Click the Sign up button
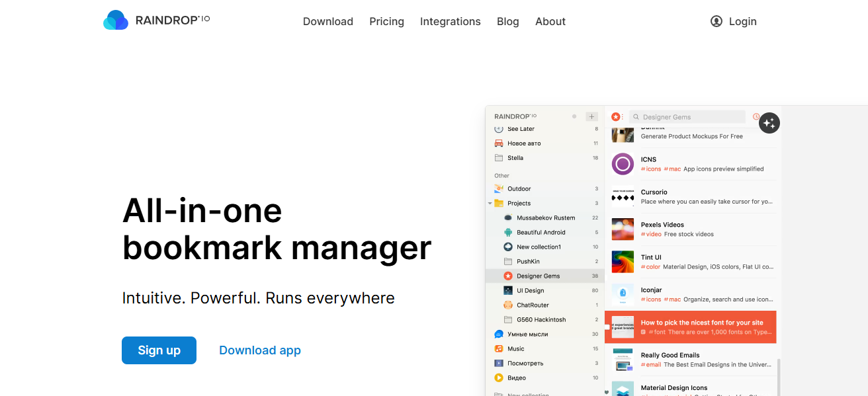 click(159, 350)
